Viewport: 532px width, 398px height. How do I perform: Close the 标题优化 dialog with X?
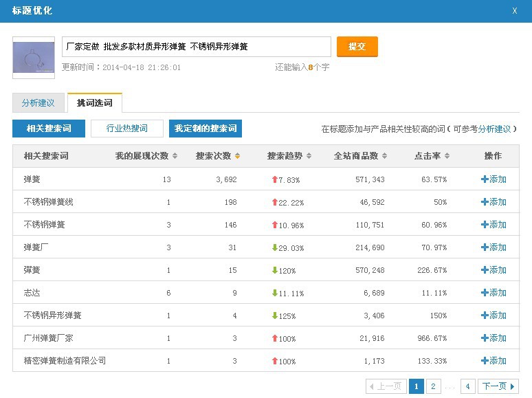click(515, 11)
